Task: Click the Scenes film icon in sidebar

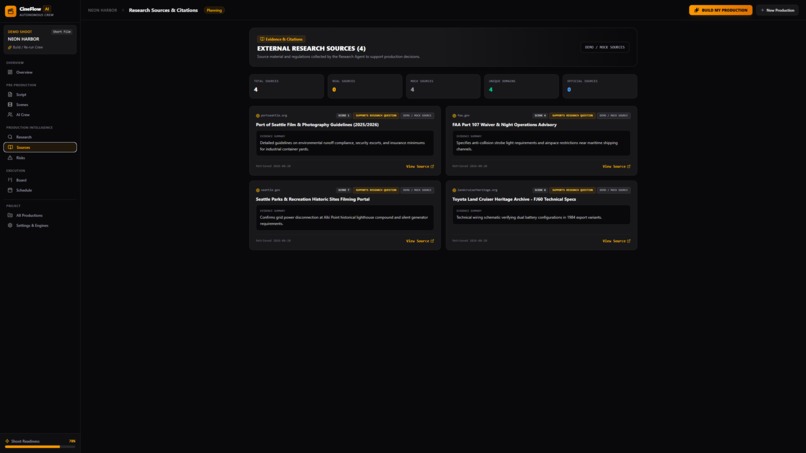Action: (x=10, y=104)
